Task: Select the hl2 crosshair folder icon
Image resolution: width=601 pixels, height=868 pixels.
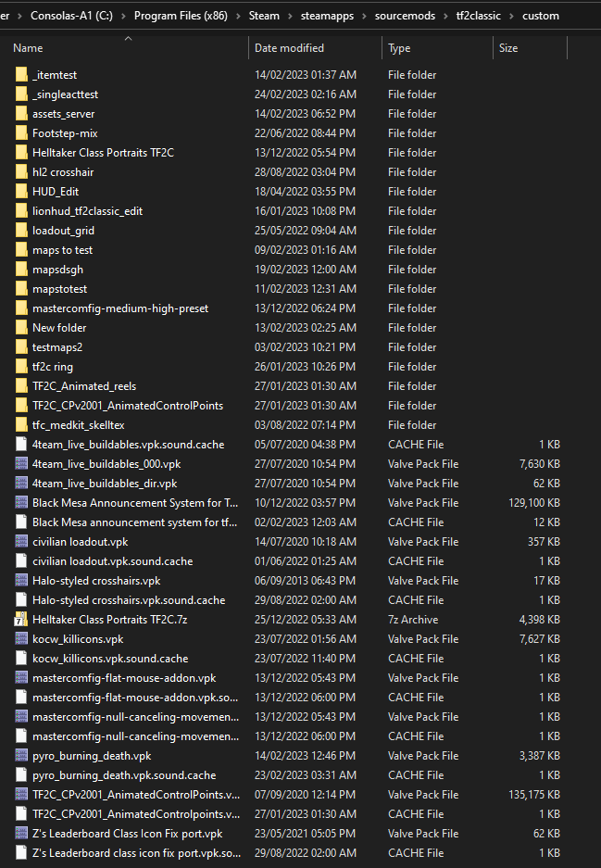Action: click(21, 172)
